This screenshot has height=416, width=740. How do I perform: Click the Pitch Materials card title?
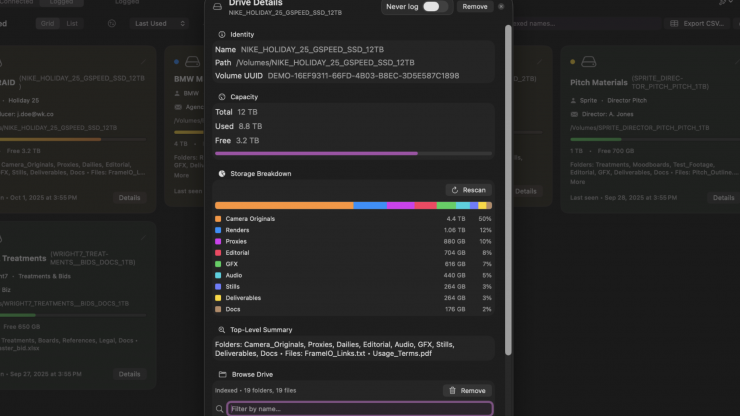click(x=598, y=83)
